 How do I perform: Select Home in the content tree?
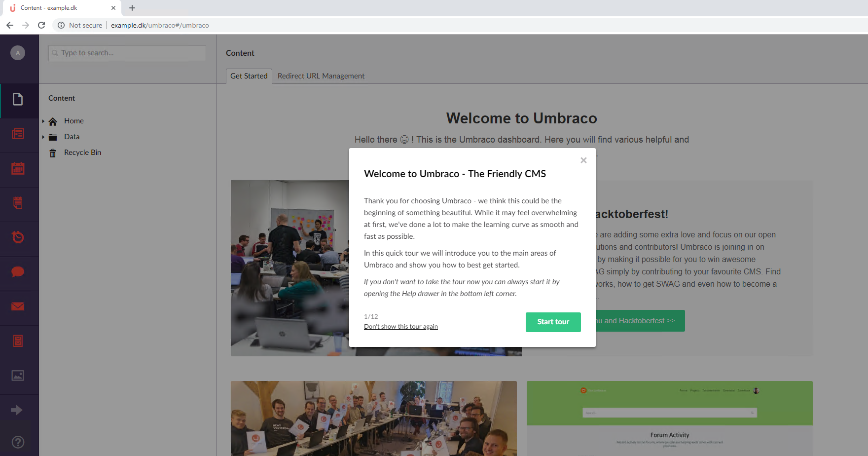tap(74, 121)
